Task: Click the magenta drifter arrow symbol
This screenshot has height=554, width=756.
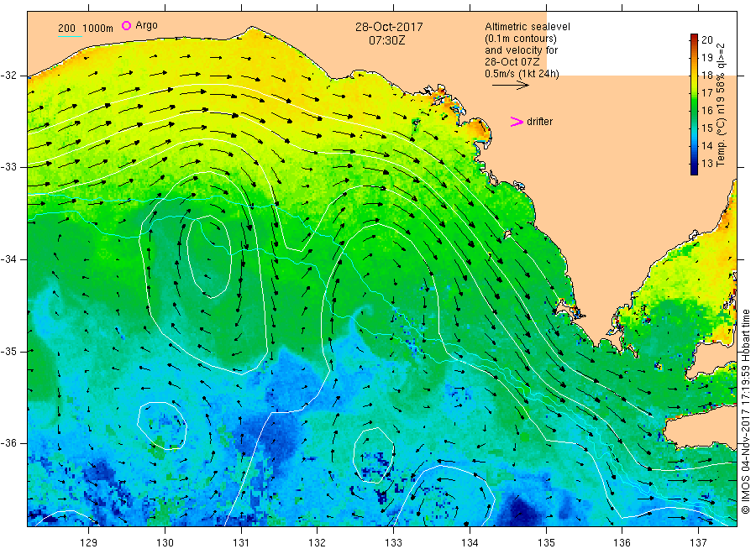Action: 517,122
